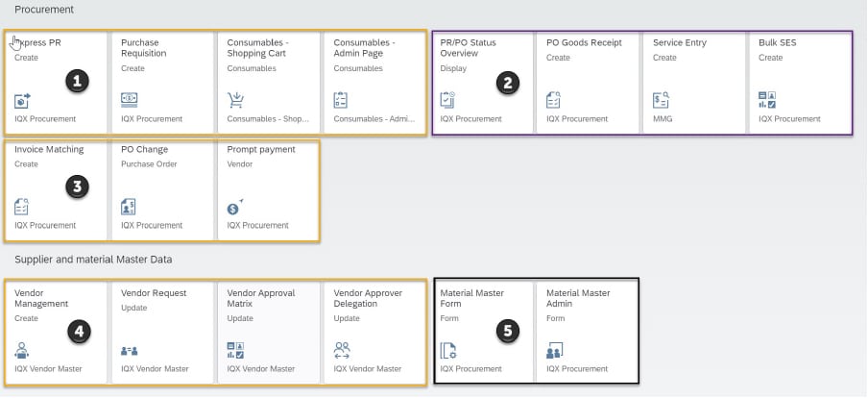Click the shopping cart icon on Consumables tile
Screen dimensions: 868x398
[x=235, y=100]
